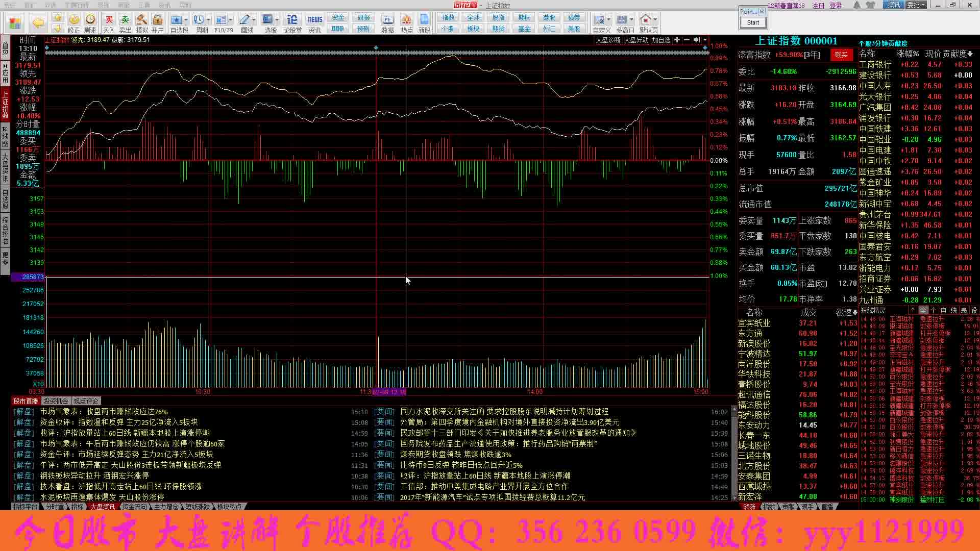Switch to the 股市直播 tab
Image resolution: width=980 pixels, height=551 pixels.
point(26,401)
